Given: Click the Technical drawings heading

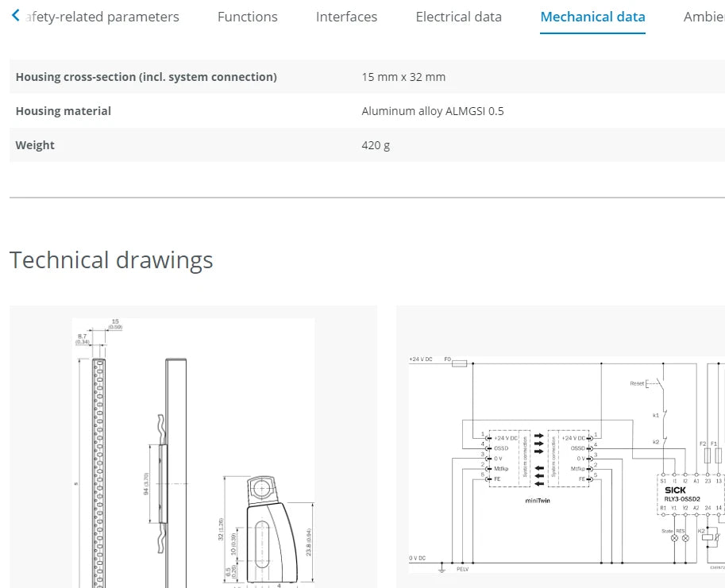Looking at the screenshot, I should [x=111, y=260].
